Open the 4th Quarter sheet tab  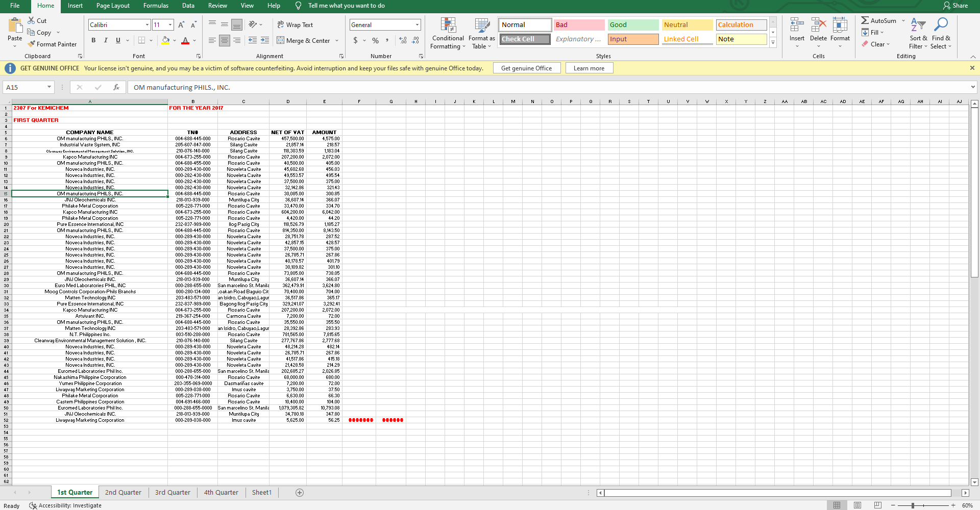click(221, 492)
